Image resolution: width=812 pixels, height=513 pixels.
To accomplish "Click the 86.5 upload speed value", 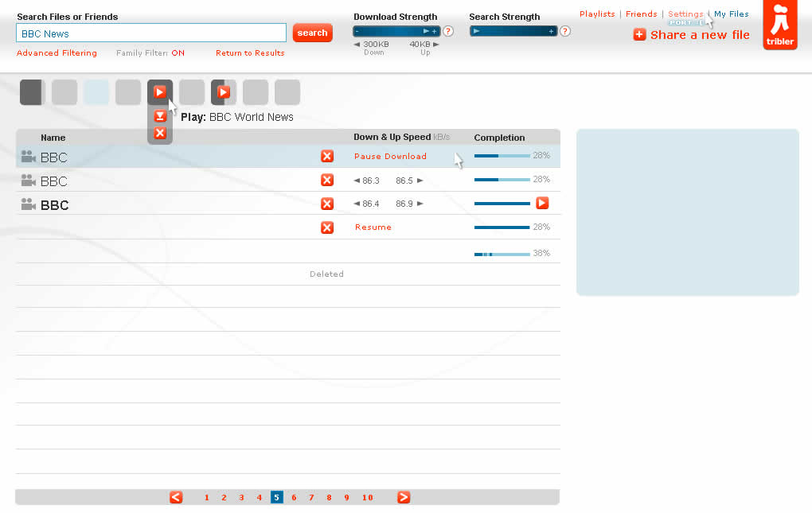I will [x=404, y=181].
